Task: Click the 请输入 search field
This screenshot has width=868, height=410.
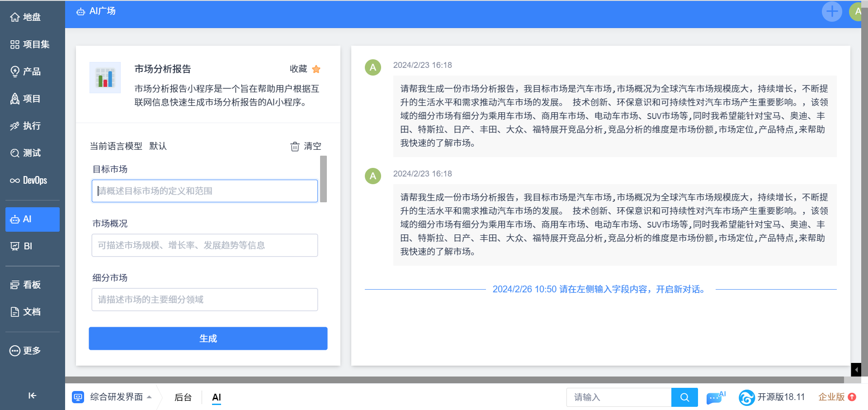Action: 619,397
